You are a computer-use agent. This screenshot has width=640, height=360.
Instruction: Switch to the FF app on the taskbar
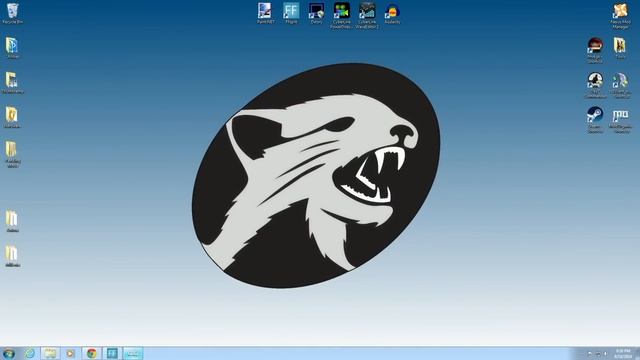[112, 353]
